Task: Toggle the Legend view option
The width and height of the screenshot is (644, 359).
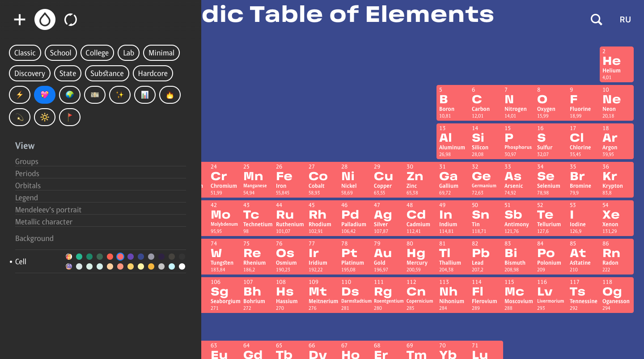Action: (x=26, y=198)
